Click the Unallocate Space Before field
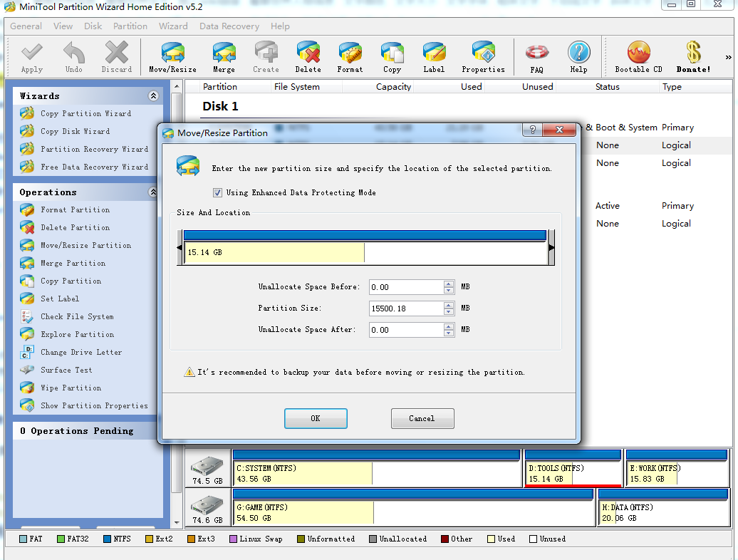 click(x=406, y=288)
